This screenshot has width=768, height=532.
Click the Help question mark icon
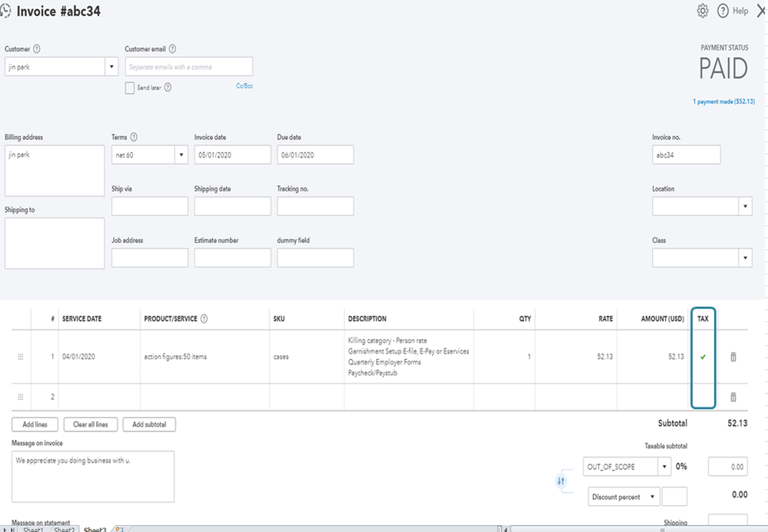click(x=723, y=11)
